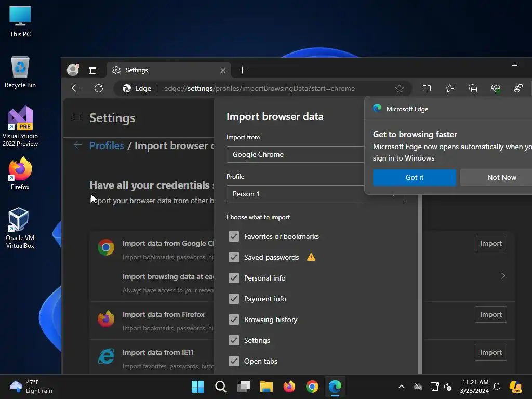Click Import for IE11 data

pos(490,353)
